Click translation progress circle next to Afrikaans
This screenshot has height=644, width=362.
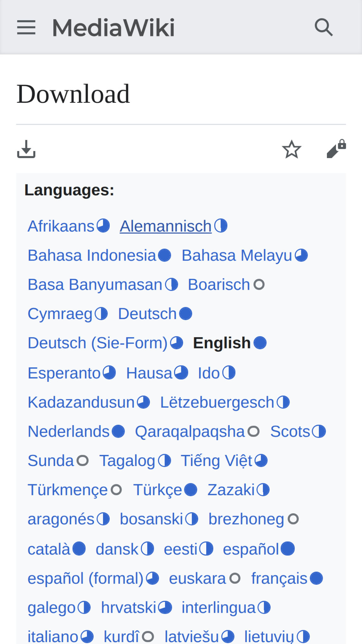(x=103, y=226)
